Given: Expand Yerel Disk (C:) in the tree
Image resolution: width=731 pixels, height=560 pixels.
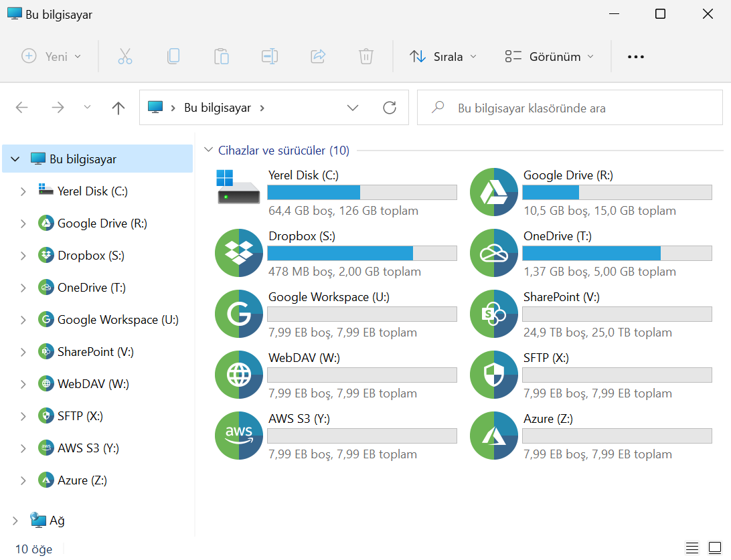Looking at the screenshot, I should coord(23,191).
